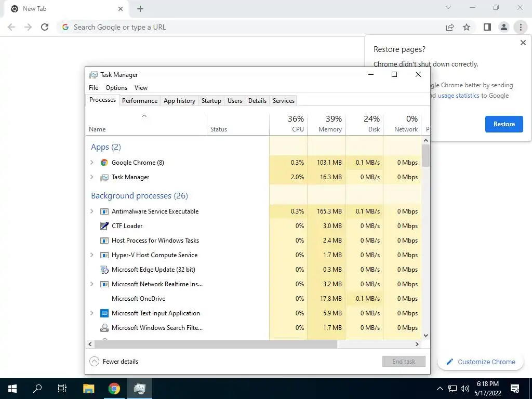This screenshot has width=532, height=399.
Task: Go forward in Chrome
Action: pos(28,27)
